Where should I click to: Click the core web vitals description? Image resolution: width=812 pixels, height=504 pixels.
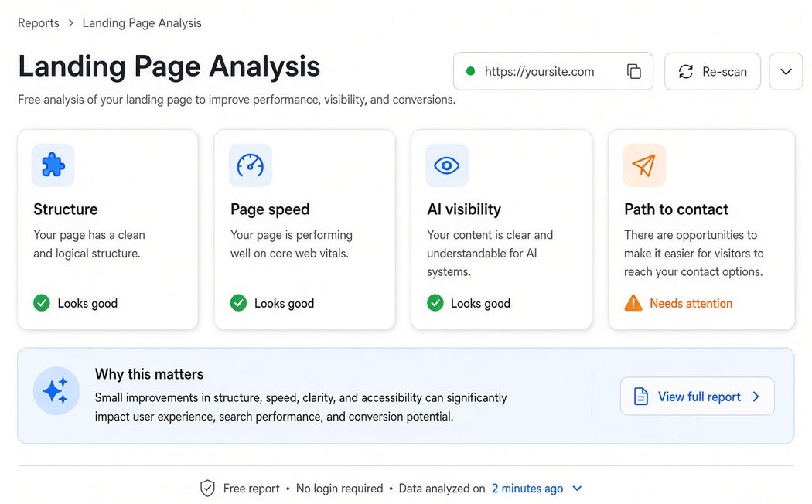click(291, 243)
